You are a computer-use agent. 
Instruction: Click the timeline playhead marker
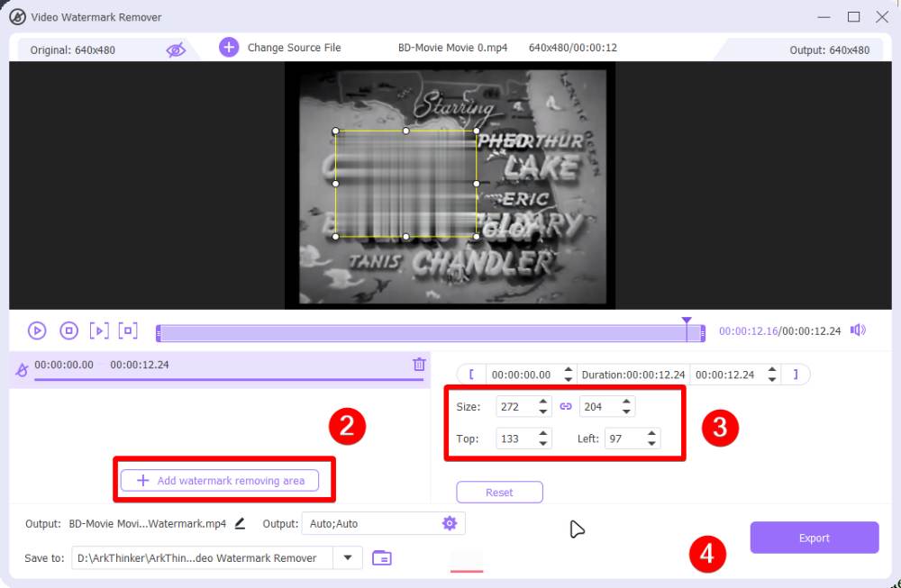tap(687, 321)
